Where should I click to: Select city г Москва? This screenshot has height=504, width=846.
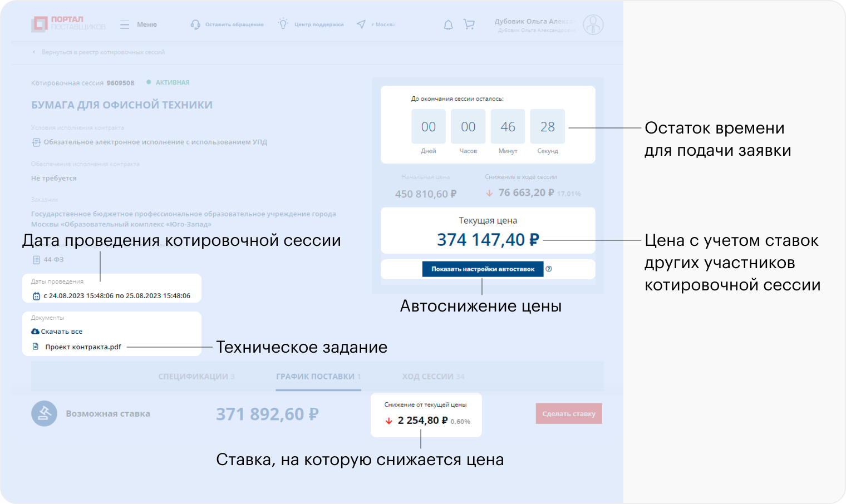383,24
